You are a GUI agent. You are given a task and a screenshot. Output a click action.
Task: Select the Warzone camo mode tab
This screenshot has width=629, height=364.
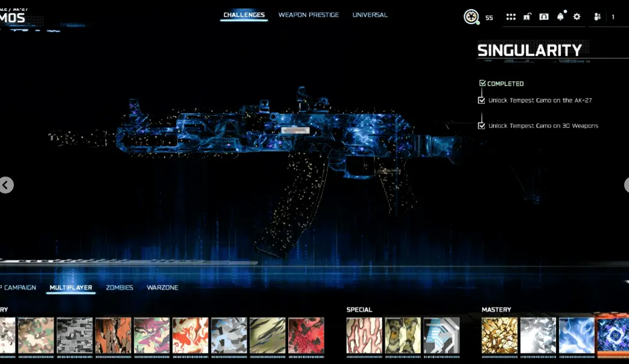(x=162, y=287)
